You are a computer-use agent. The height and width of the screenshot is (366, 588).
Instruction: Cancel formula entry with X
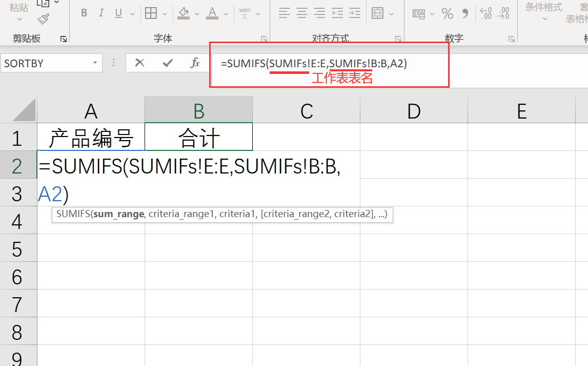click(x=139, y=63)
